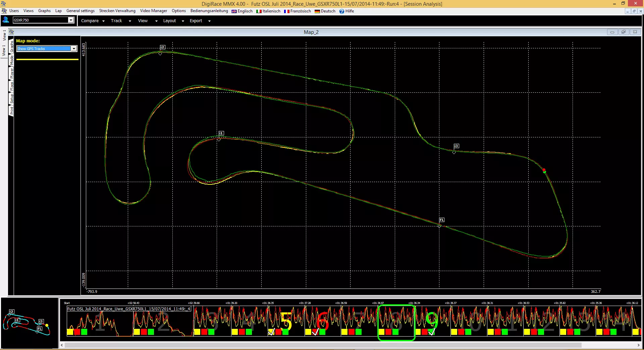Toggle the green checked square on lap 9
Screen dimensions: 644x350
click(432, 332)
